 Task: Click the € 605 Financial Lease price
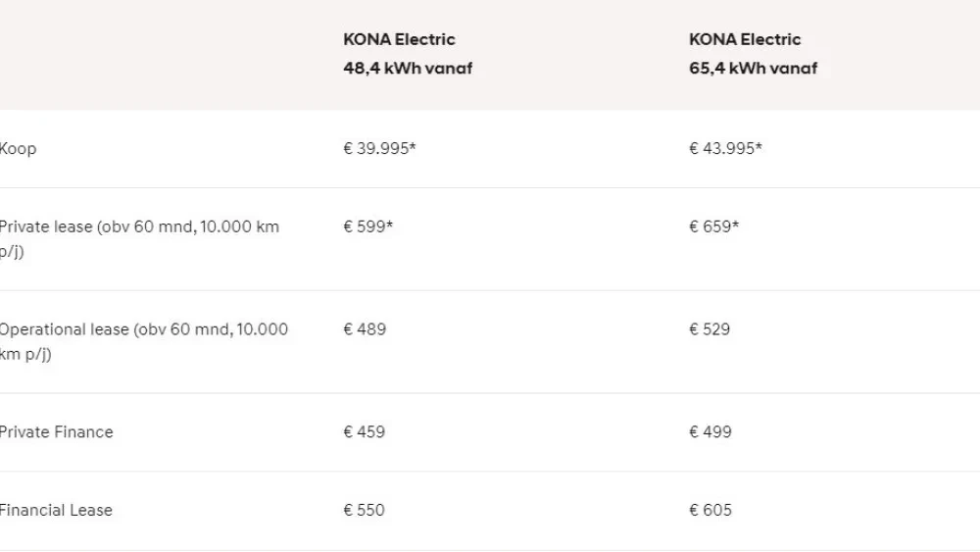[x=710, y=511]
